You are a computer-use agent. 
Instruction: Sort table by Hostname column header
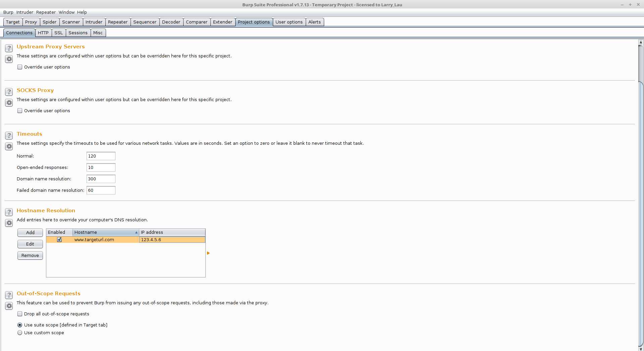(x=106, y=232)
